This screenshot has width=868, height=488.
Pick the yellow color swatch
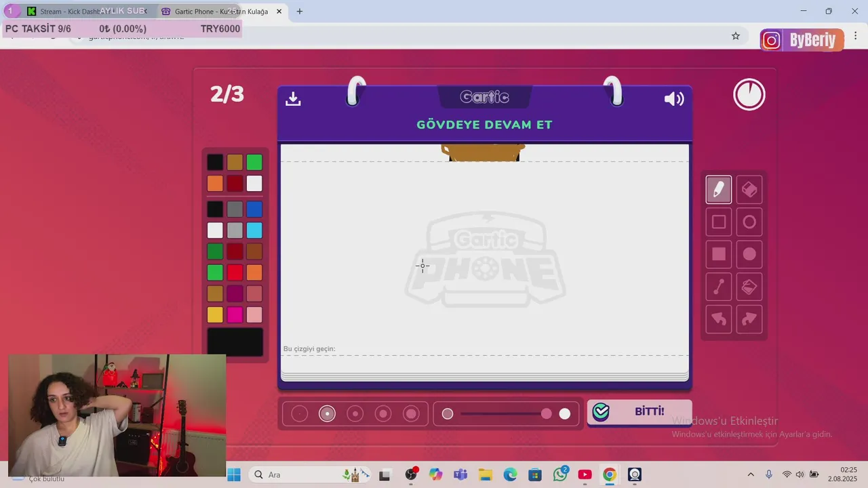click(x=215, y=314)
